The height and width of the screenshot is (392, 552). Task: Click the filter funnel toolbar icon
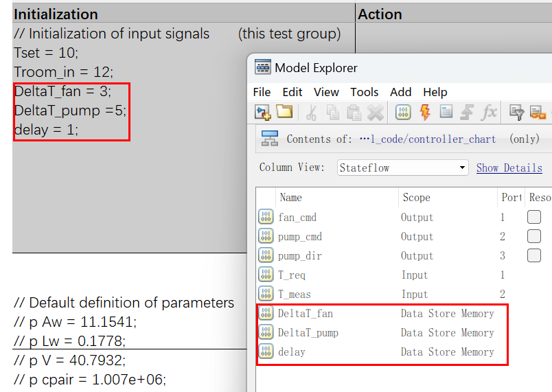click(x=517, y=112)
